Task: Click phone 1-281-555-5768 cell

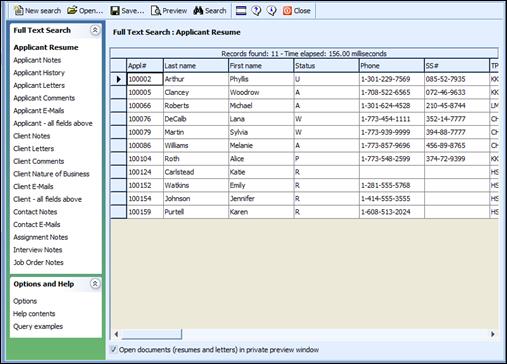Action: 392,185
